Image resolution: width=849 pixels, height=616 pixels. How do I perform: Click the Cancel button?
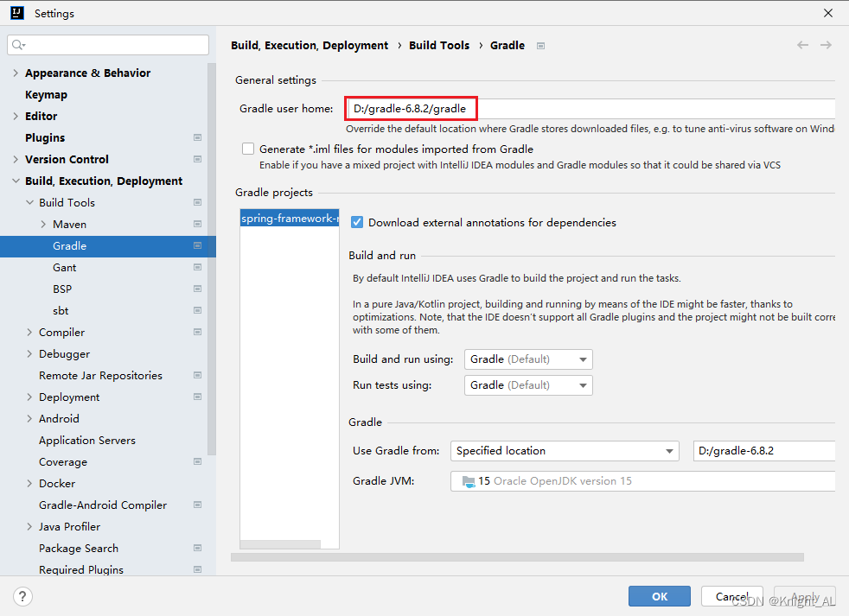point(732,596)
